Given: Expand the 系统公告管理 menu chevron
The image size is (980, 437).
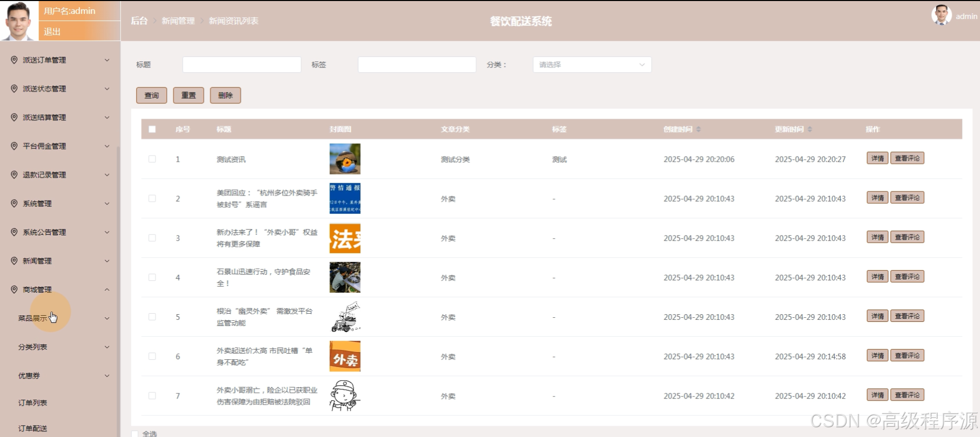Looking at the screenshot, I should pos(107,232).
